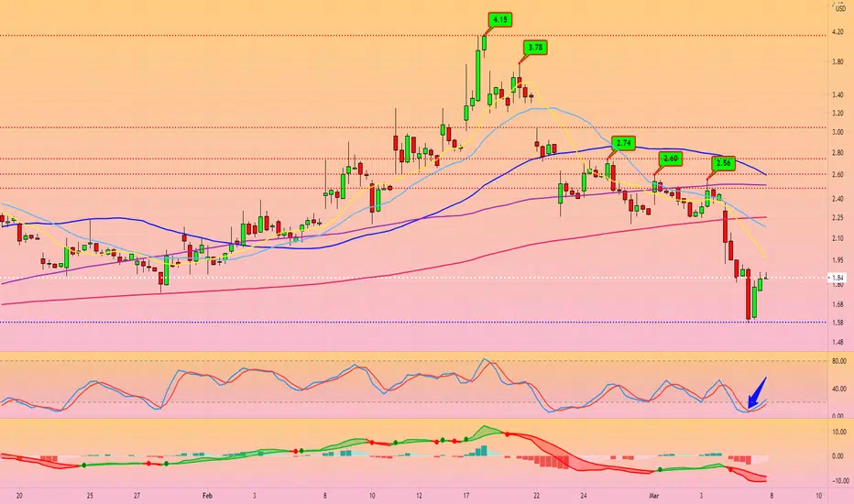The image size is (854, 504).
Task: Select date 22 on the time axis
Action: click(x=536, y=497)
